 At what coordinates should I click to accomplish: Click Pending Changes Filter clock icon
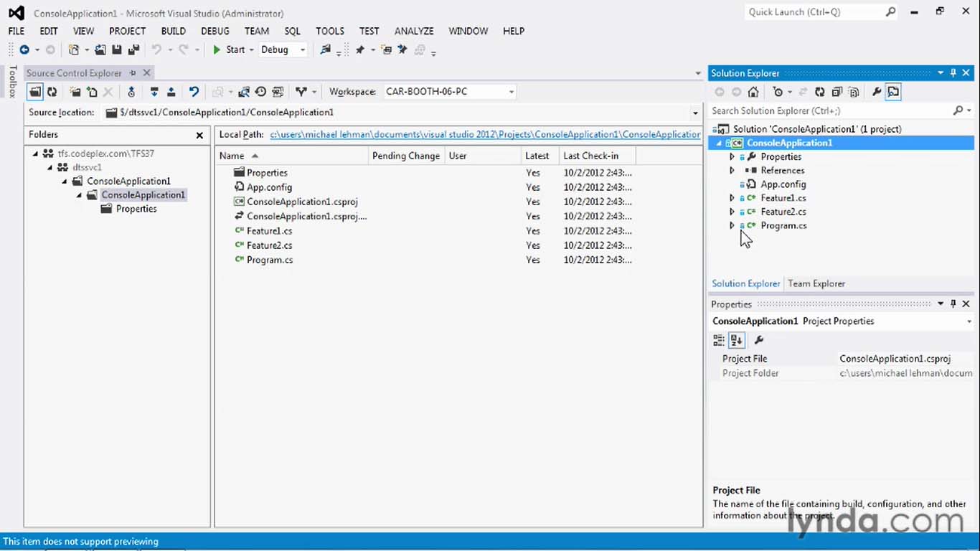778,92
